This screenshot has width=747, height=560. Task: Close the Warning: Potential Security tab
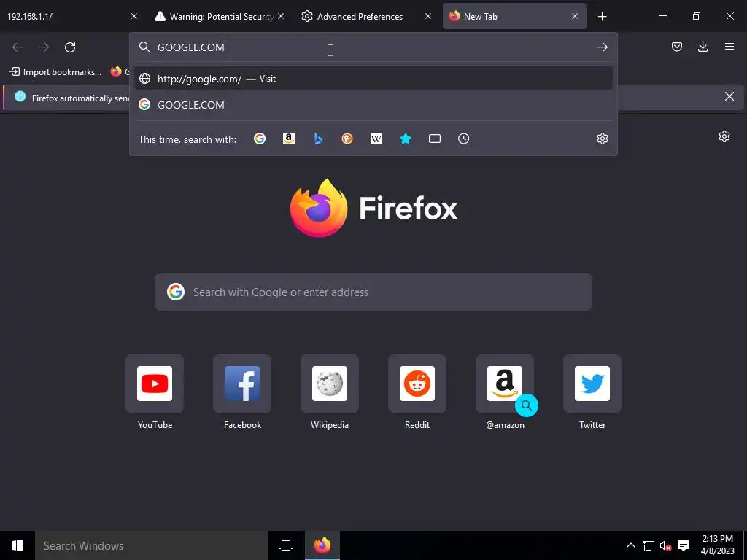point(281,16)
